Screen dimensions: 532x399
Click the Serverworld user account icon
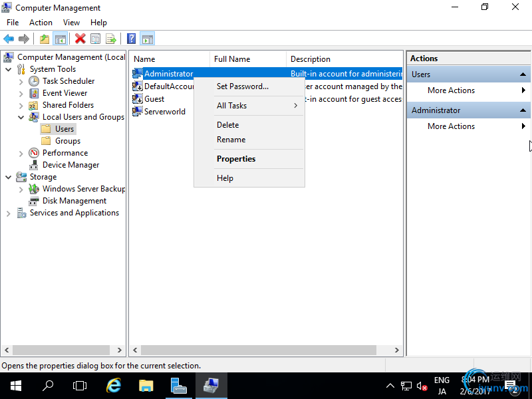138,111
